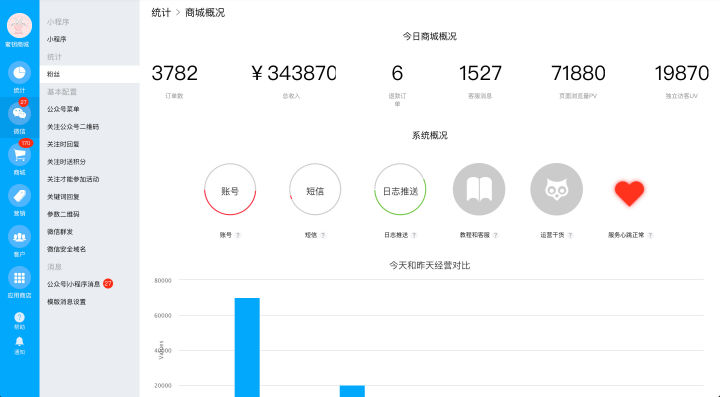Click the 运营干货 owl icon
Image resolution: width=720 pixels, height=397 pixels.
coord(557,189)
